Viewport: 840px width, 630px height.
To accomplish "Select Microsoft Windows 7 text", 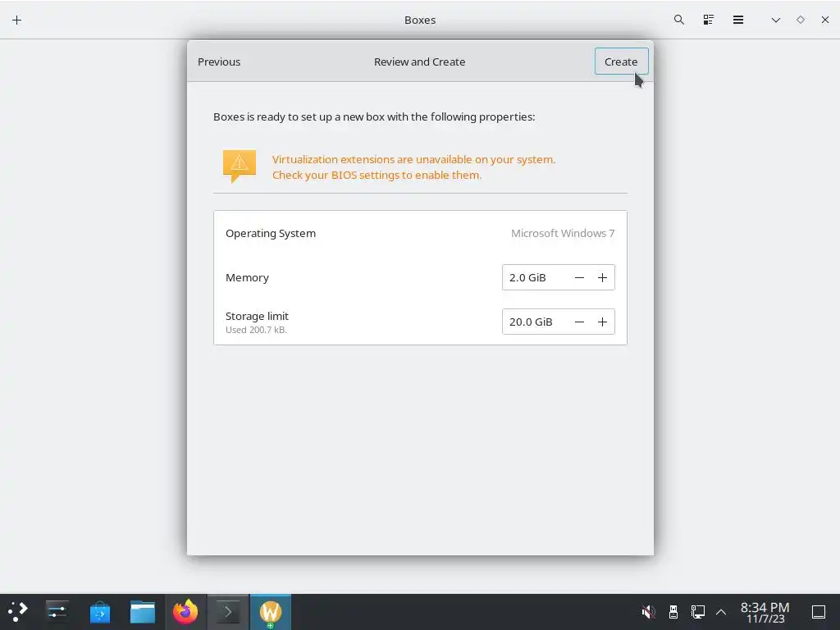I will tap(563, 233).
